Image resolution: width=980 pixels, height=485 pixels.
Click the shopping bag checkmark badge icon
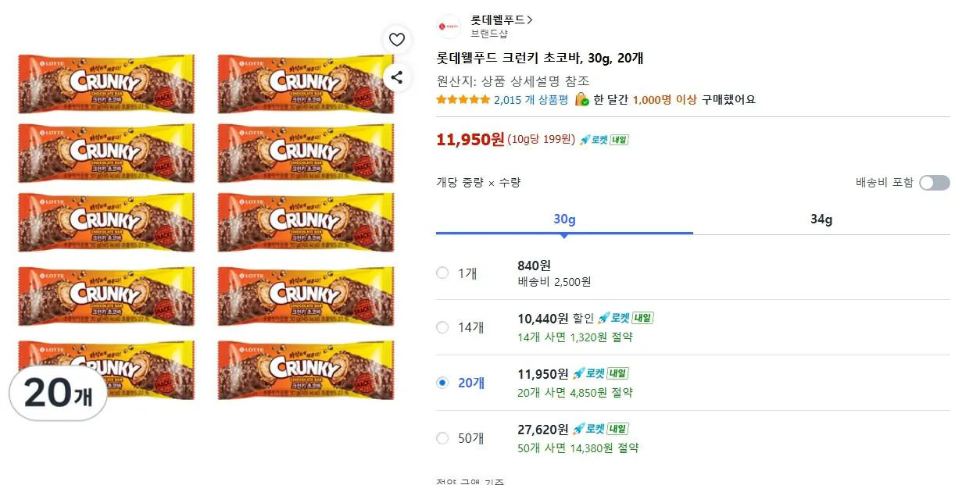[x=581, y=100]
